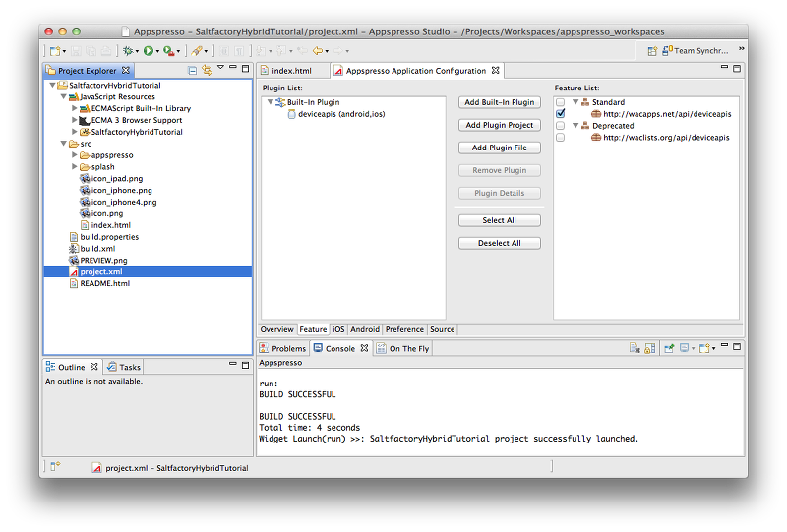Expand the appspresso folder
787x532 pixels.
tap(75, 154)
